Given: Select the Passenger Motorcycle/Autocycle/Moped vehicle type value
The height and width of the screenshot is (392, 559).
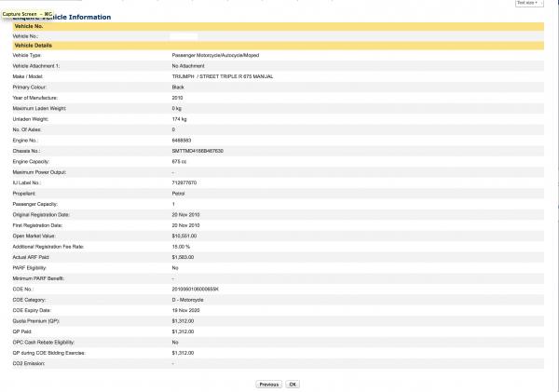Looking at the screenshot, I should coord(215,55).
